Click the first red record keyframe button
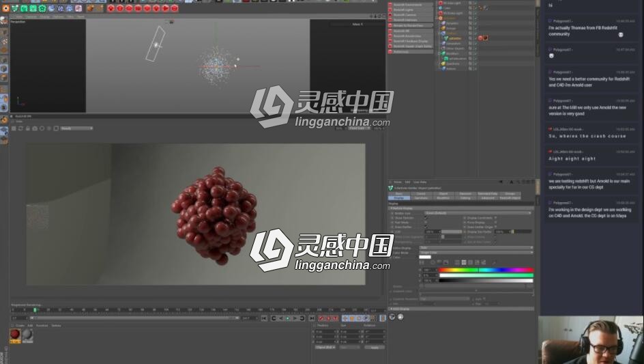The image size is (644, 364). click(x=321, y=318)
